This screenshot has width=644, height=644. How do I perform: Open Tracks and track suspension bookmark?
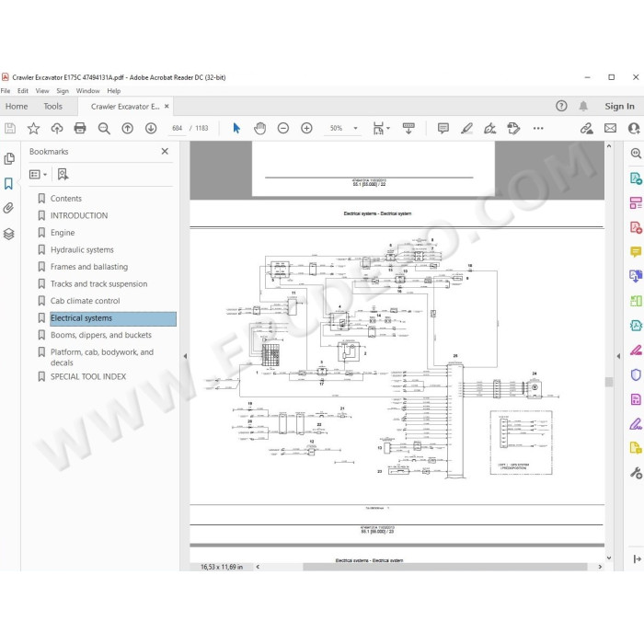[x=98, y=283]
